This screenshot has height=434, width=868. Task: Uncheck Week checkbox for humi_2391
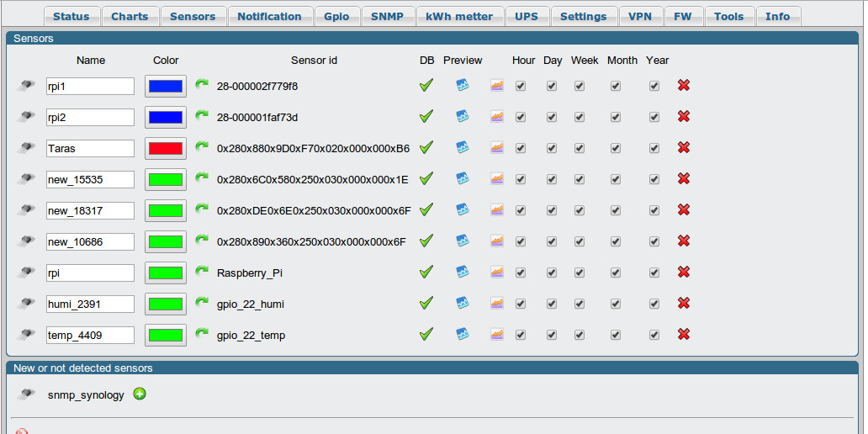tap(579, 304)
